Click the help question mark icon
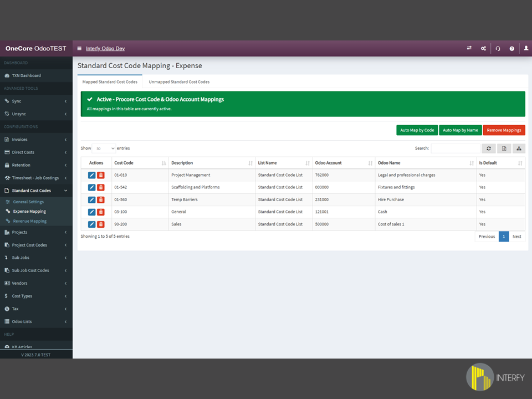The height and width of the screenshot is (399, 532). pyautogui.click(x=511, y=49)
